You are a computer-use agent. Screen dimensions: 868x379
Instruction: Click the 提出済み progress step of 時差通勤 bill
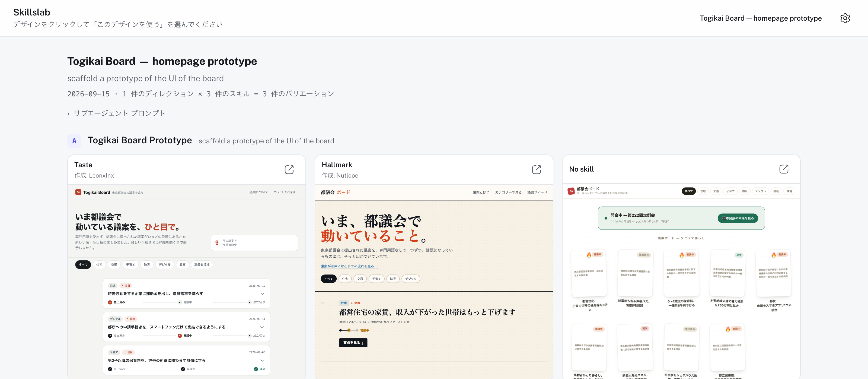[x=116, y=302]
